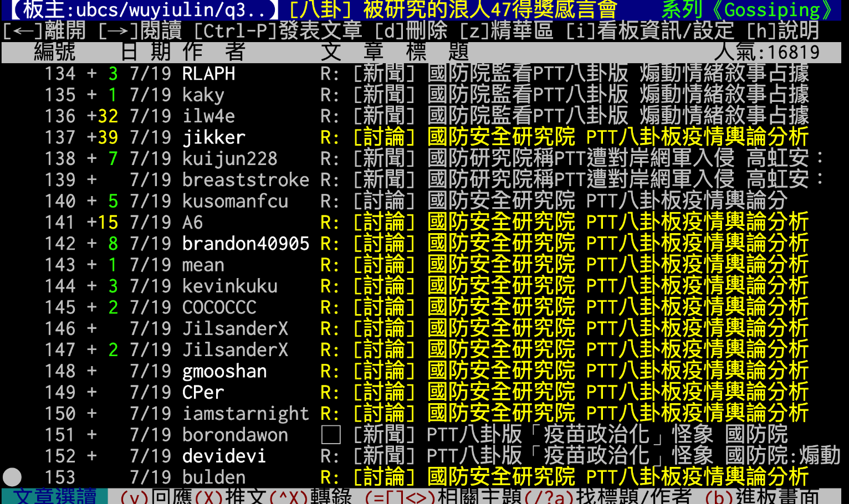Click (b)進板畫面 in the bottom bar
The width and height of the screenshot is (849, 504).
(761, 496)
